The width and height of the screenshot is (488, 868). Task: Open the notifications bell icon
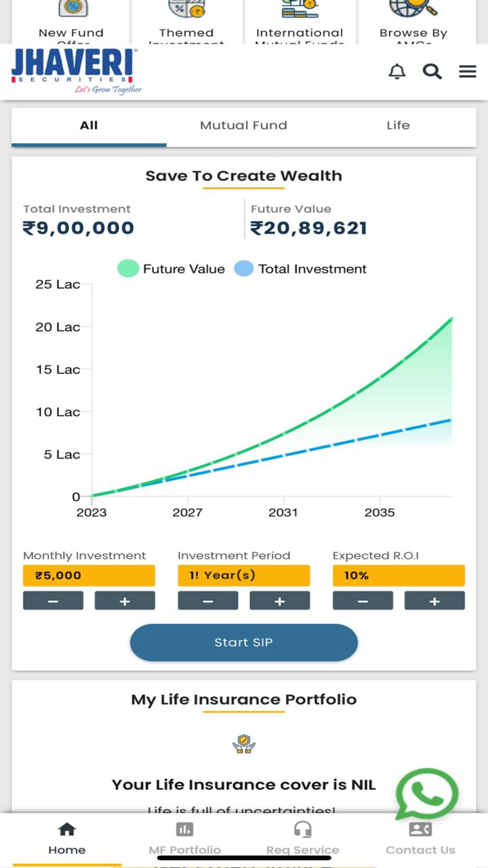397,71
